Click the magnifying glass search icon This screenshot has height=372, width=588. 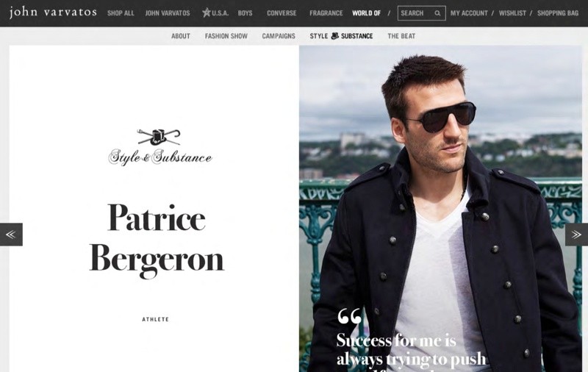(437, 13)
